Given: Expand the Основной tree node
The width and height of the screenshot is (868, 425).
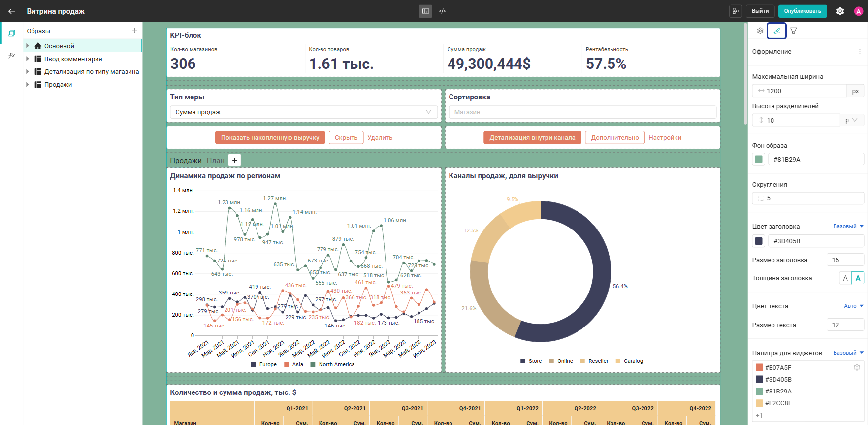Looking at the screenshot, I should click(28, 46).
